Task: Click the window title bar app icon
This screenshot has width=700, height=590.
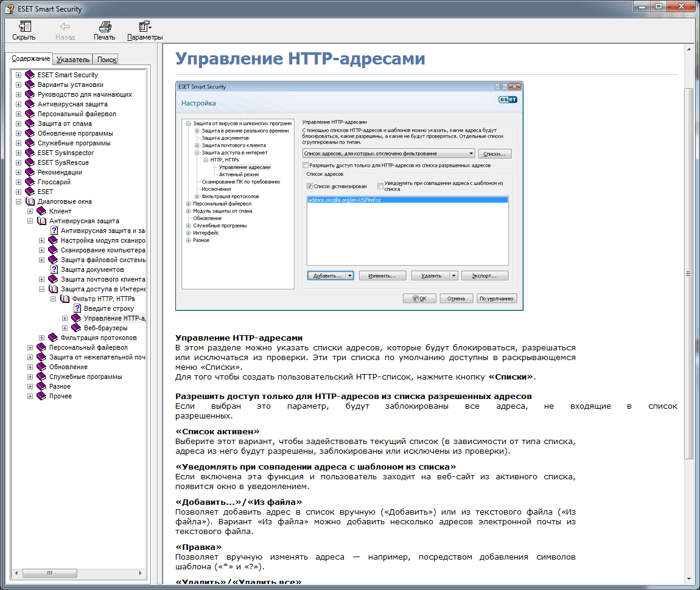Action: pyautogui.click(x=9, y=9)
